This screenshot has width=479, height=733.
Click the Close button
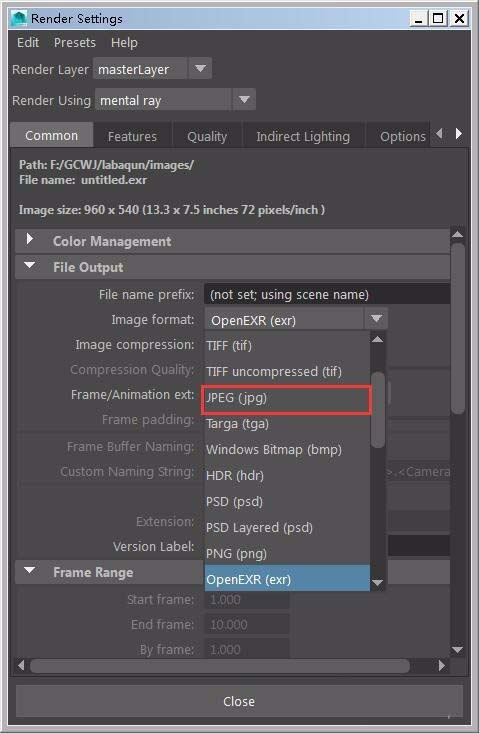pos(239,701)
